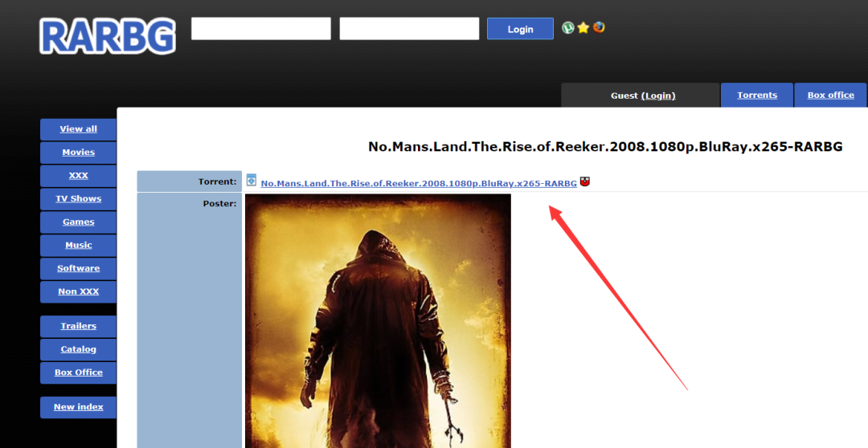The height and width of the screenshot is (448, 868).
Task: Open the Software category
Action: coord(78,268)
